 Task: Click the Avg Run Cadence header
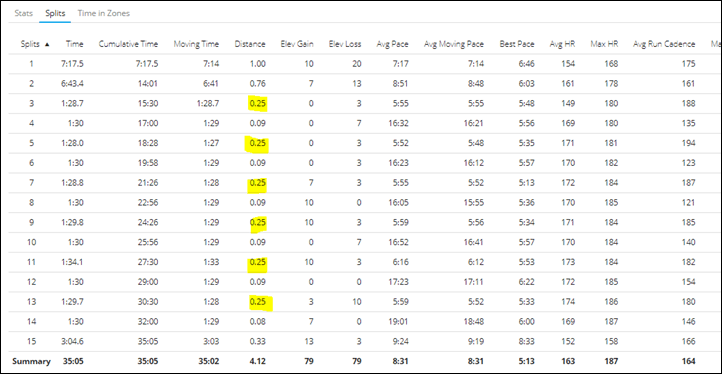coord(664,44)
